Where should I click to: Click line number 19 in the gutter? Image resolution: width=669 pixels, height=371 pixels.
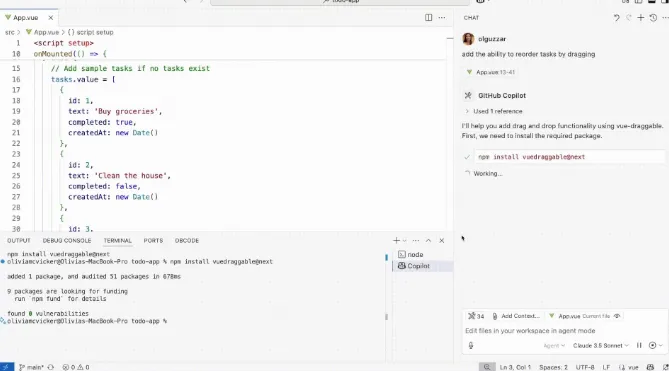(x=16, y=111)
